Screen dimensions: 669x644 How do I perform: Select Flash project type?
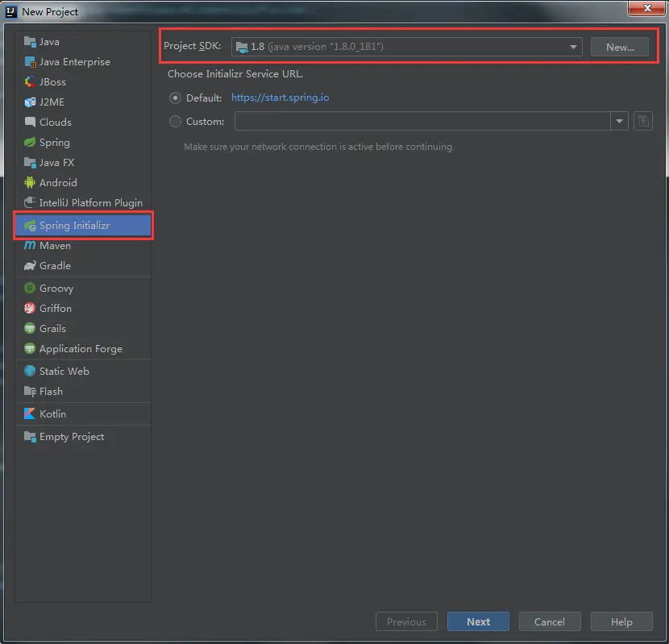83,391
